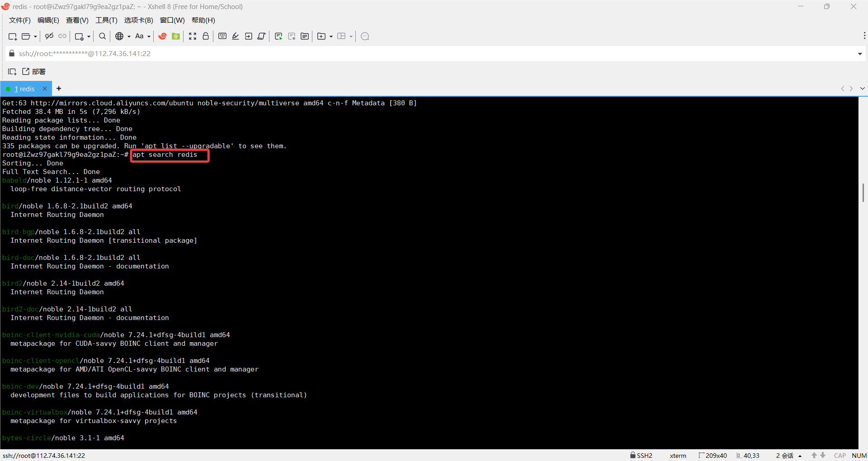The image size is (868, 461).
Task: Click the status bar up arrow
Action: click(x=814, y=456)
